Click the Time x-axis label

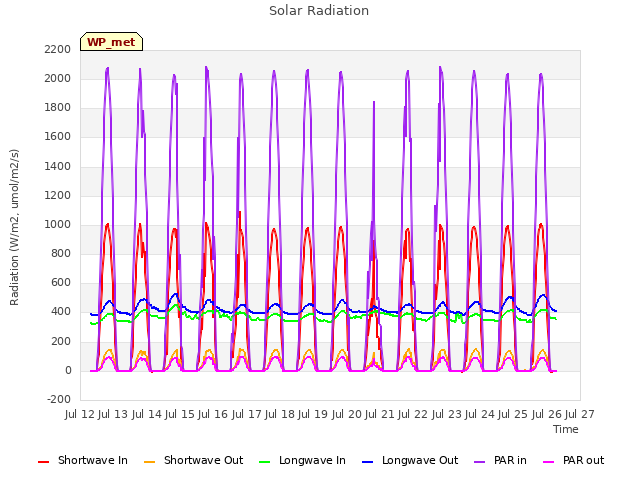tap(566, 429)
